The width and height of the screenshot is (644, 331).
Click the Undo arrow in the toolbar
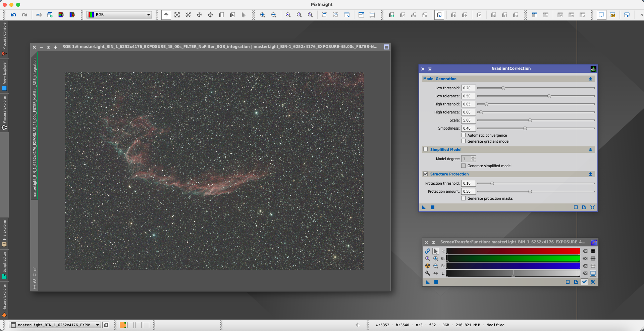(13, 15)
